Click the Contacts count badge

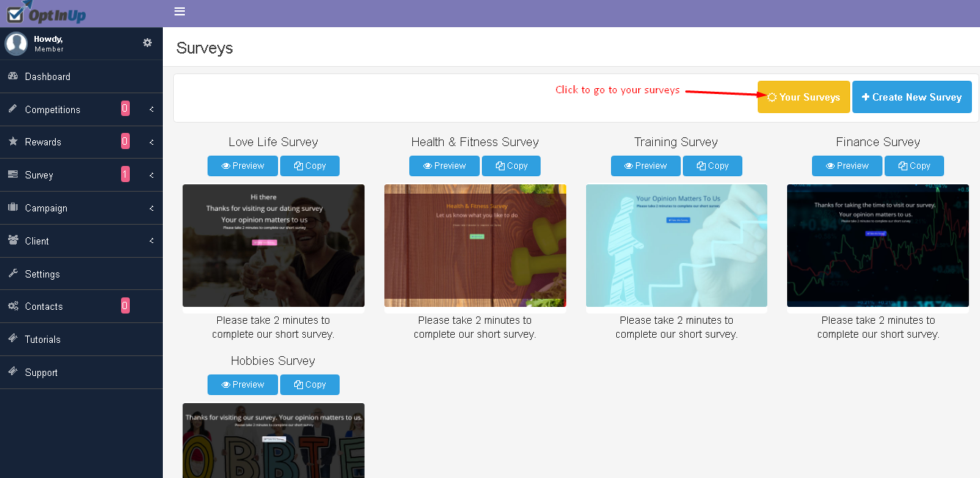coord(125,306)
